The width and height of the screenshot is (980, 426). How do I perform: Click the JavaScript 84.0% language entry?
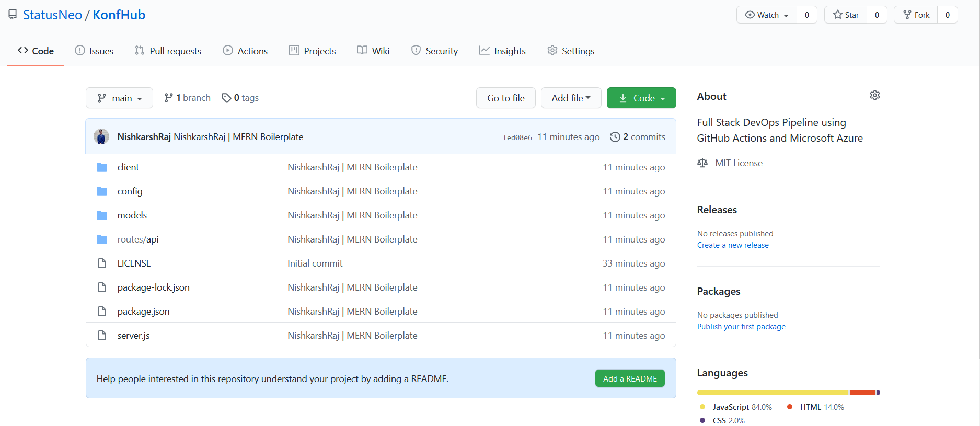(735, 407)
